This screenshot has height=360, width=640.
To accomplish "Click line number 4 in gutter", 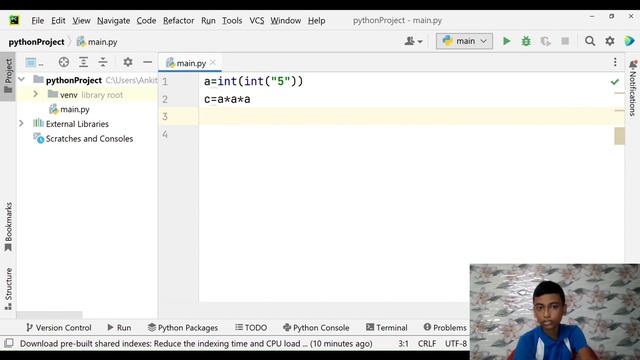I will coord(165,134).
